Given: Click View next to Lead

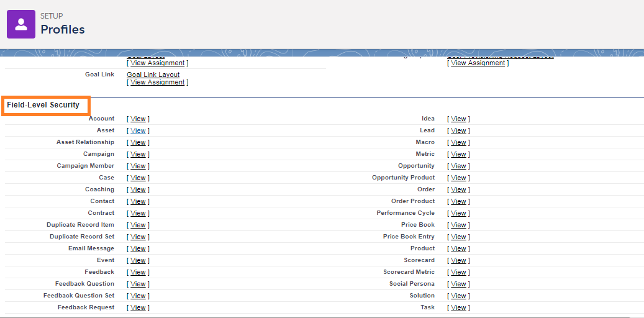Looking at the screenshot, I should click(x=458, y=130).
